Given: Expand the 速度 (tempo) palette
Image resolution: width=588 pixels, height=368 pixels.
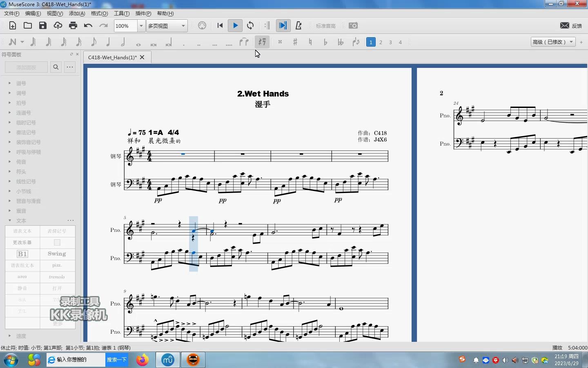Looking at the screenshot, I should (x=10, y=336).
